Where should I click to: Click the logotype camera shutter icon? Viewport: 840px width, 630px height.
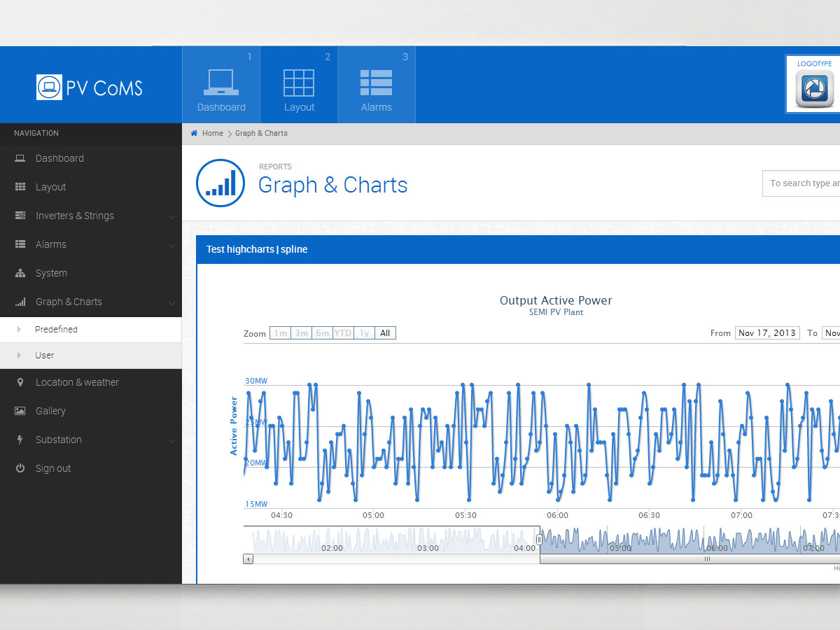tap(814, 88)
